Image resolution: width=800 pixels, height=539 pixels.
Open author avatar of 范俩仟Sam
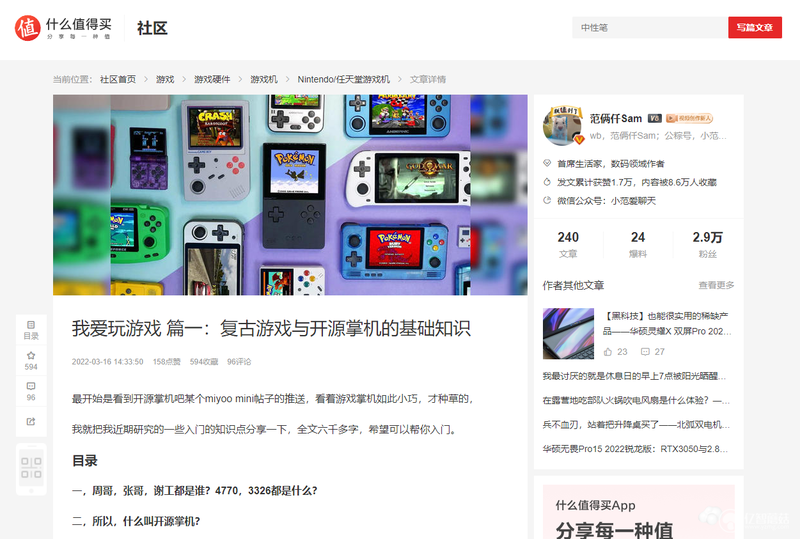coord(563,126)
